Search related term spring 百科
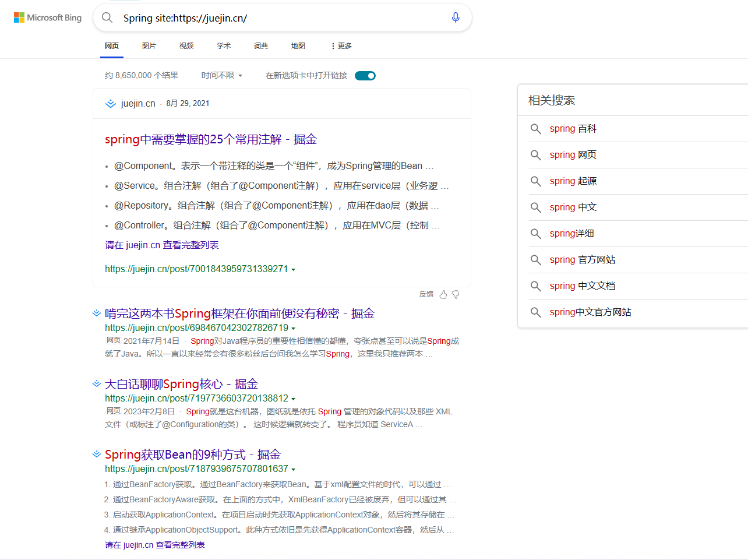The image size is (748, 560). click(x=573, y=129)
